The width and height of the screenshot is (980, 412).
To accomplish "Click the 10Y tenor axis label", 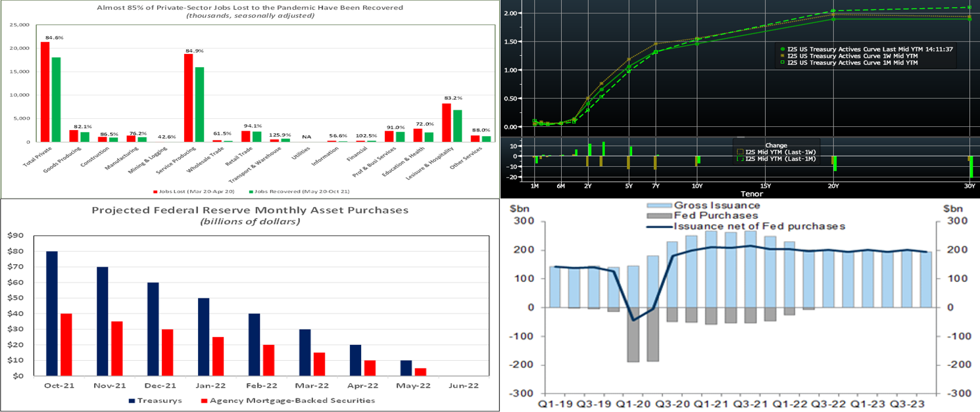I will pyautogui.click(x=697, y=187).
